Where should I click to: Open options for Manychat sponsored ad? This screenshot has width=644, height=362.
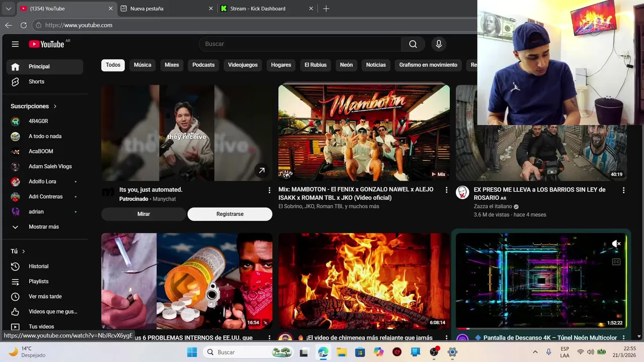pos(269,190)
